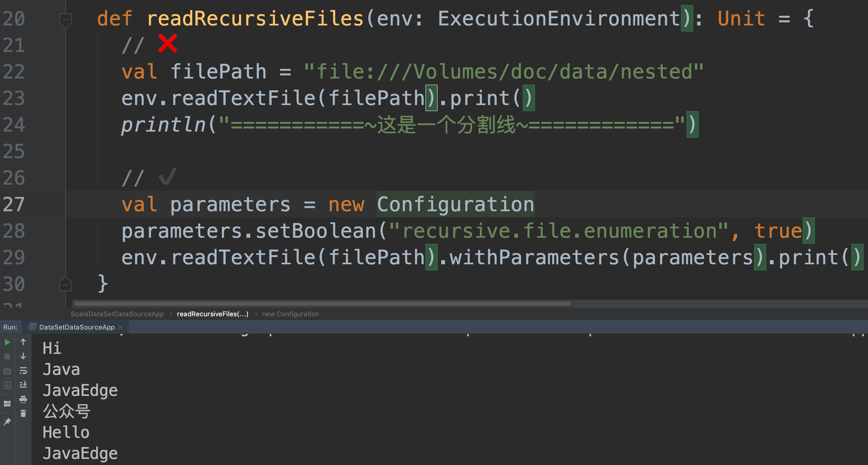The height and width of the screenshot is (465, 868).
Task: Click the ScalaDataSetDataSourceApp breadcrumb
Action: (x=117, y=314)
